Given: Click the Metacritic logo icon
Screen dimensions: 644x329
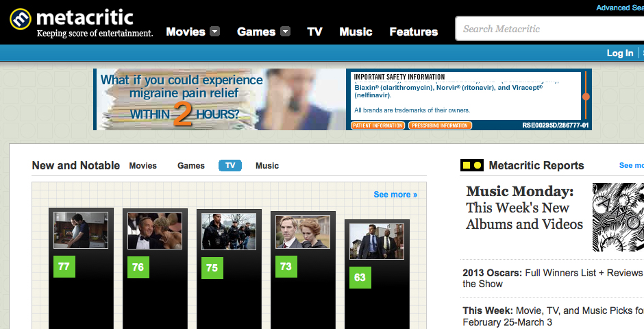Looking at the screenshot, I should [x=20, y=19].
